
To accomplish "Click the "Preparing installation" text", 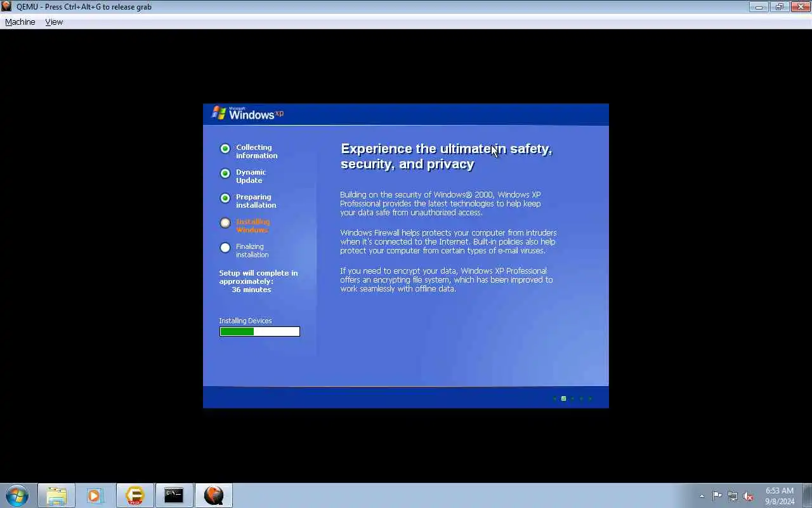I will [x=256, y=201].
